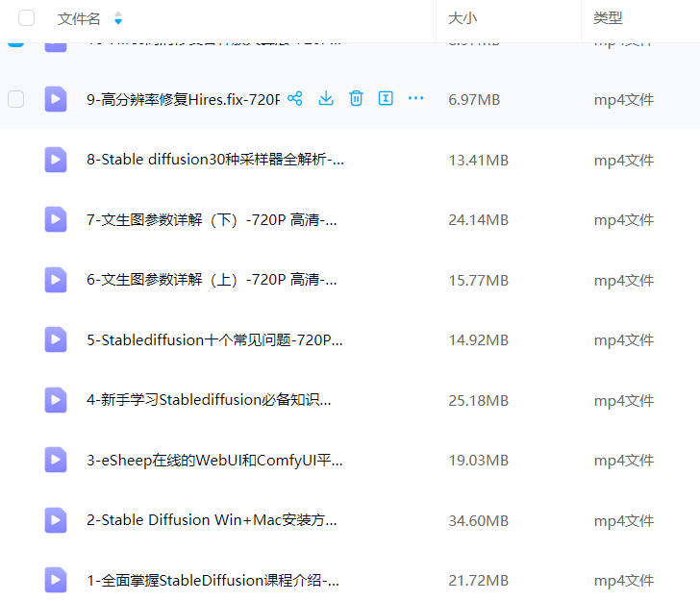Image resolution: width=700 pixels, height=601 pixels.
Task: Click the 19.03MB size value
Action: [x=479, y=460]
